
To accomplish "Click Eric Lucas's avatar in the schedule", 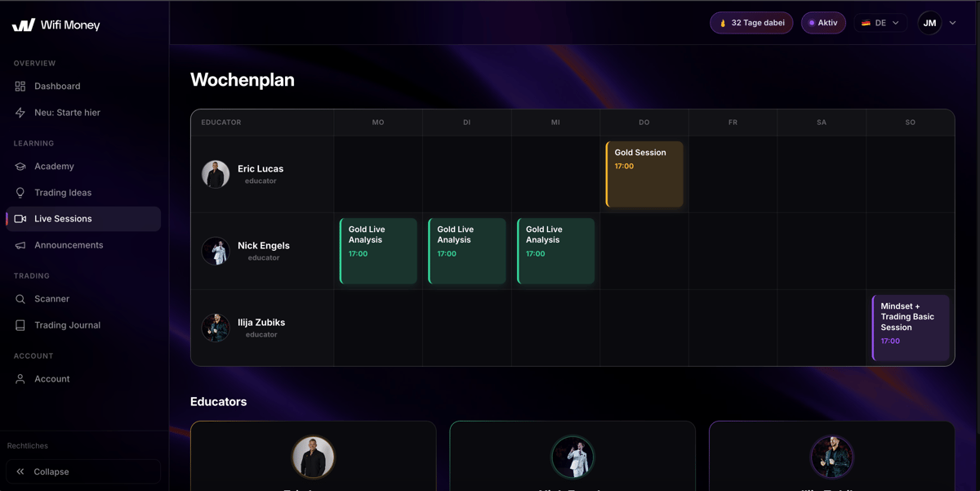I will [x=216, y=174].
